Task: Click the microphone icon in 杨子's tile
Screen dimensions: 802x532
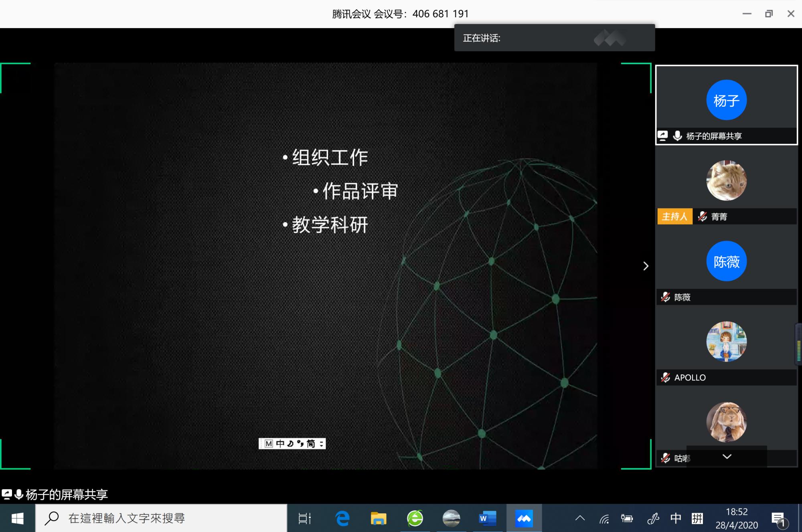Action: (677, 136)
